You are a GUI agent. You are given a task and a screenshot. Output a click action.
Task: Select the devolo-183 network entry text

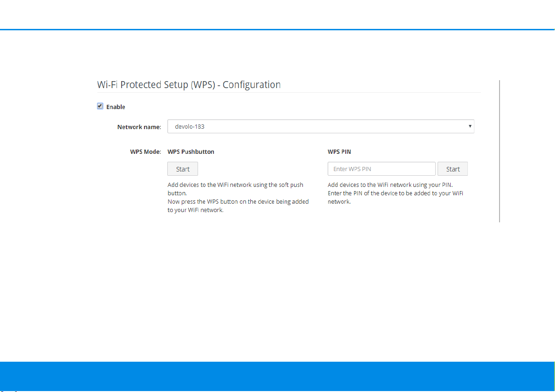point(190,126)
